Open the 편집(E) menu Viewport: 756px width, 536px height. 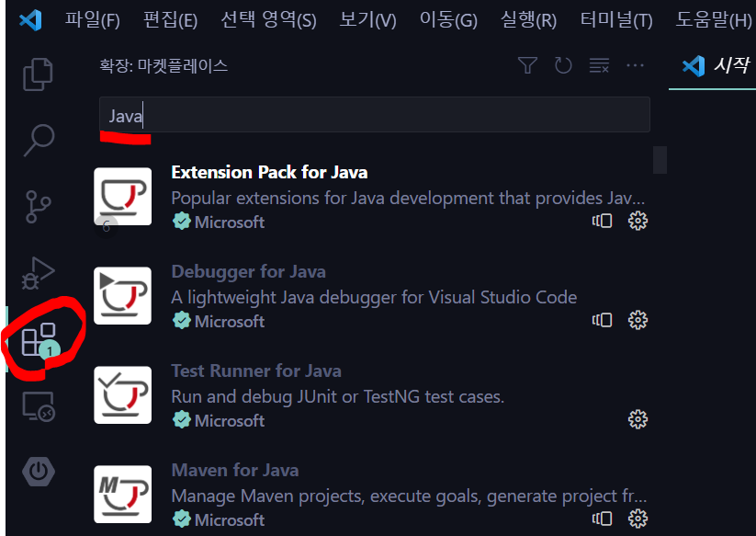coord(170,20)
